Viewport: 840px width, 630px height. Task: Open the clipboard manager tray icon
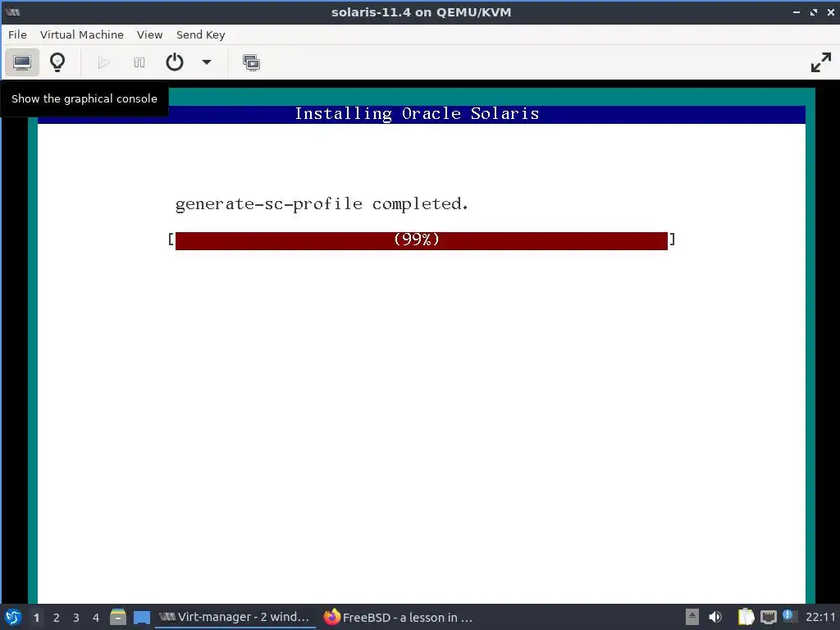pos(746,617)
